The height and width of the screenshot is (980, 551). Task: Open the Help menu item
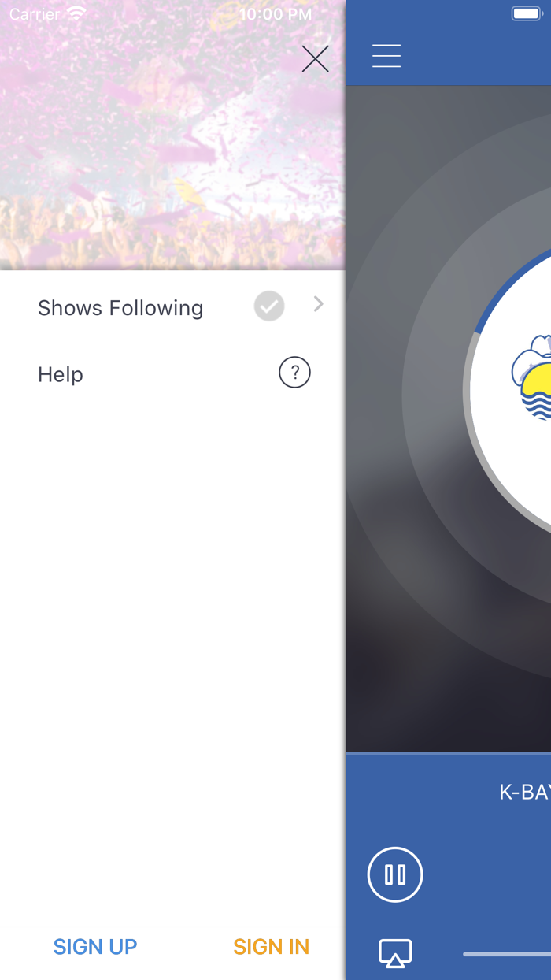pyautogui.click(x=172, y=373)
